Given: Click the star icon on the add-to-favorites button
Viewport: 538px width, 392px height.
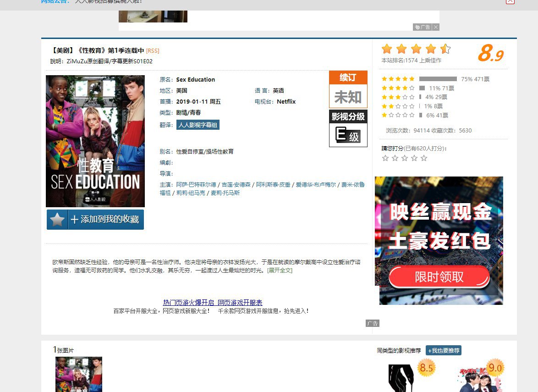Looking at the screenshot, I should pos(57,220).
